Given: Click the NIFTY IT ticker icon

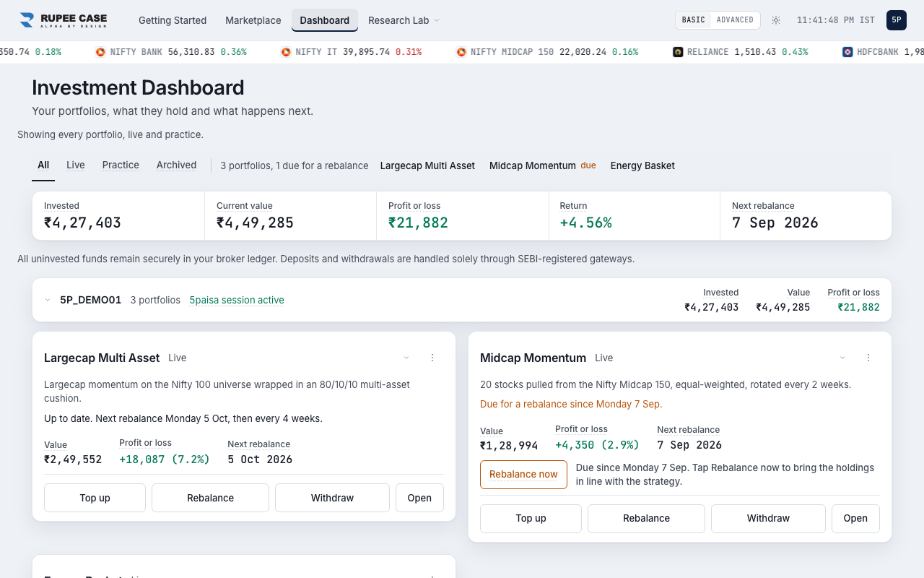Looking at the screenshot, I should pos(286,52).
